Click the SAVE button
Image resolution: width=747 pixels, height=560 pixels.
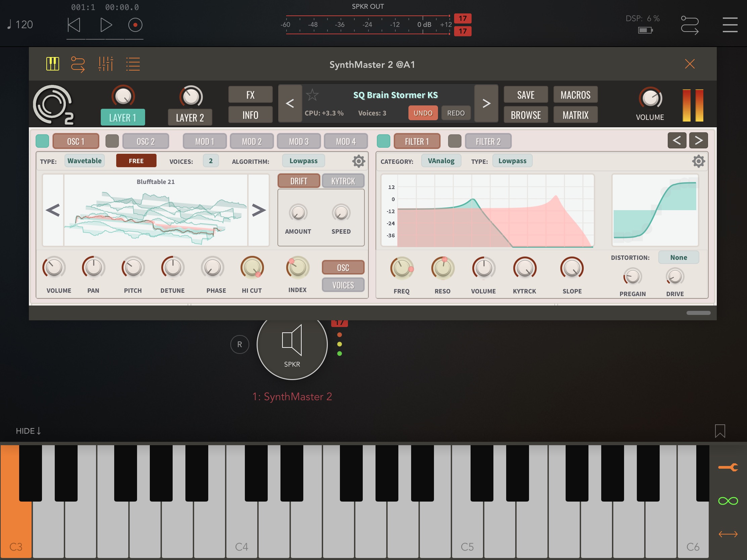[x=526, y=95]
